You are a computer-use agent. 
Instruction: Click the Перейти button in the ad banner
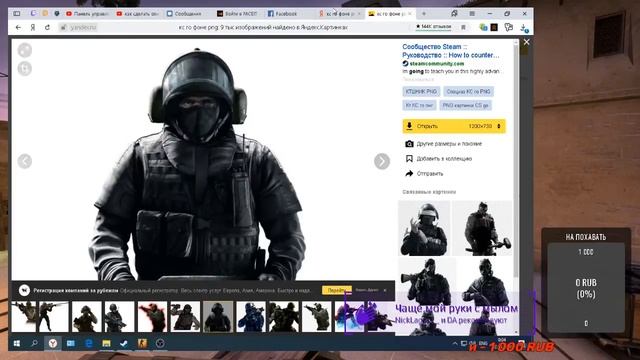(x=336, y=290)
